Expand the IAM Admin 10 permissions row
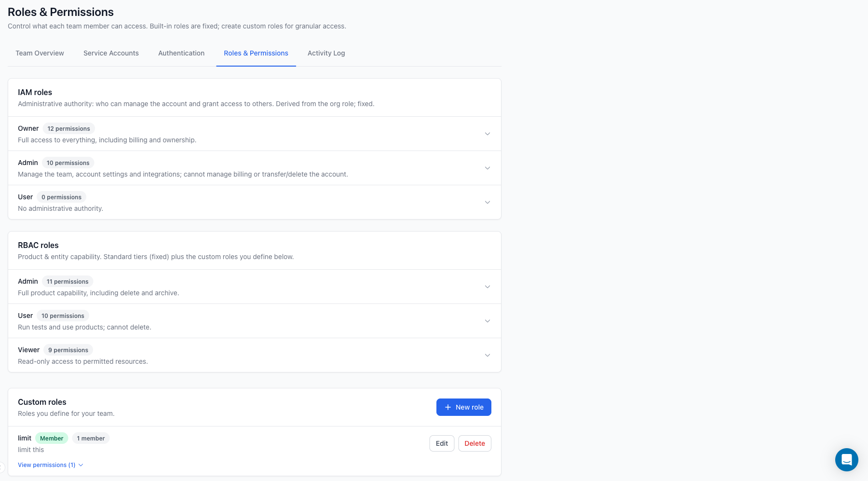 (x=255, y=168)
